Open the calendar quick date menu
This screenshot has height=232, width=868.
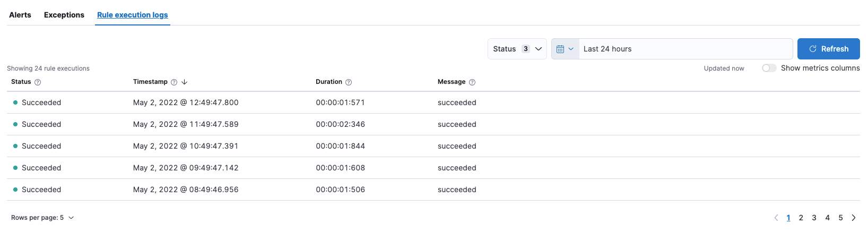[x=565, y=49]
